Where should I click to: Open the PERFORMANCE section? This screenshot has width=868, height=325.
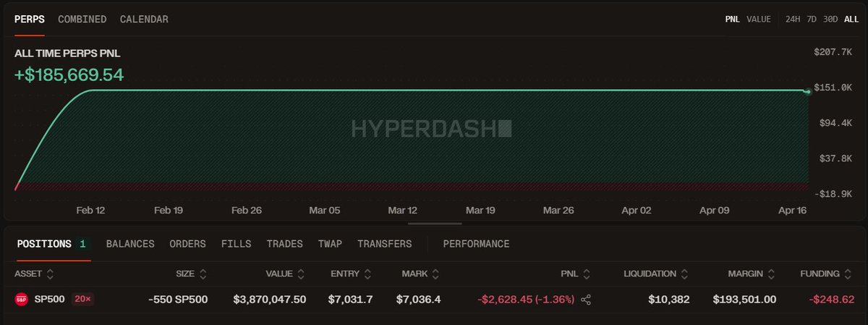pyautogui.click(x=476, y=244)
